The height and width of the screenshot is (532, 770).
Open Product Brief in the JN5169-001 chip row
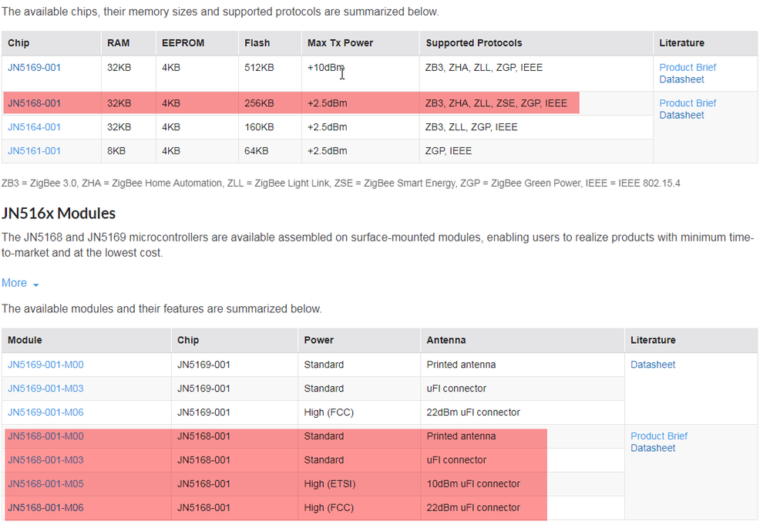coord(688,68)
